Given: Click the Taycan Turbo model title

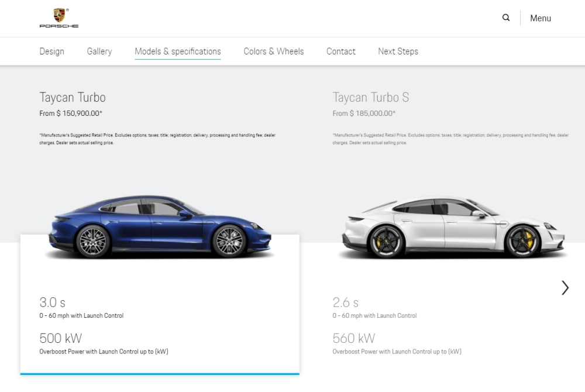Looking at the screenshot, I should [73, 97].
